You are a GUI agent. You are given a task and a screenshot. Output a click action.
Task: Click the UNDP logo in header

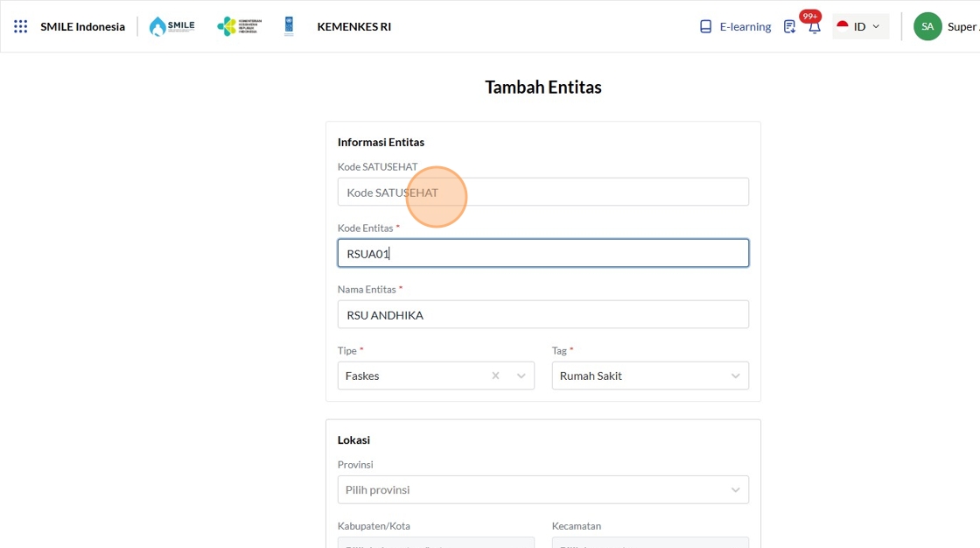pos(289,26)
